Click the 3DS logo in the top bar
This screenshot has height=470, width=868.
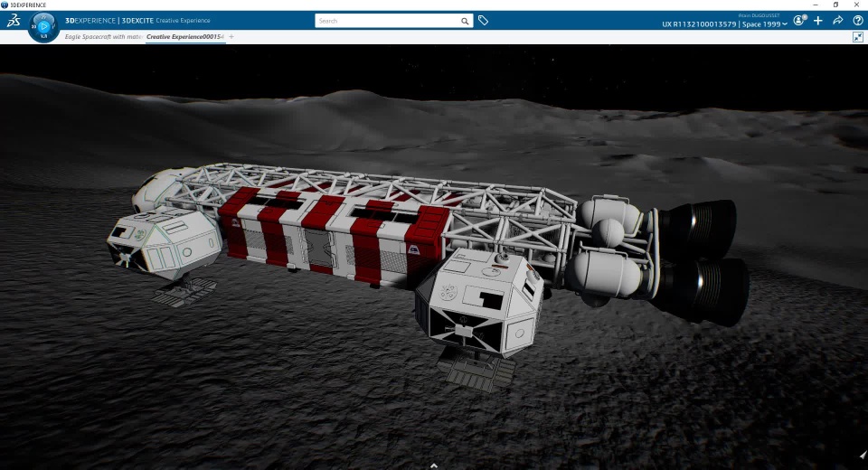(x=14, y=21)
